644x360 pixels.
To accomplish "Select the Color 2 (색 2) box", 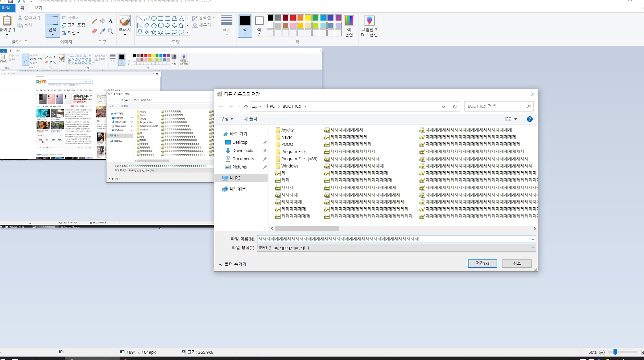I will 259,26.
